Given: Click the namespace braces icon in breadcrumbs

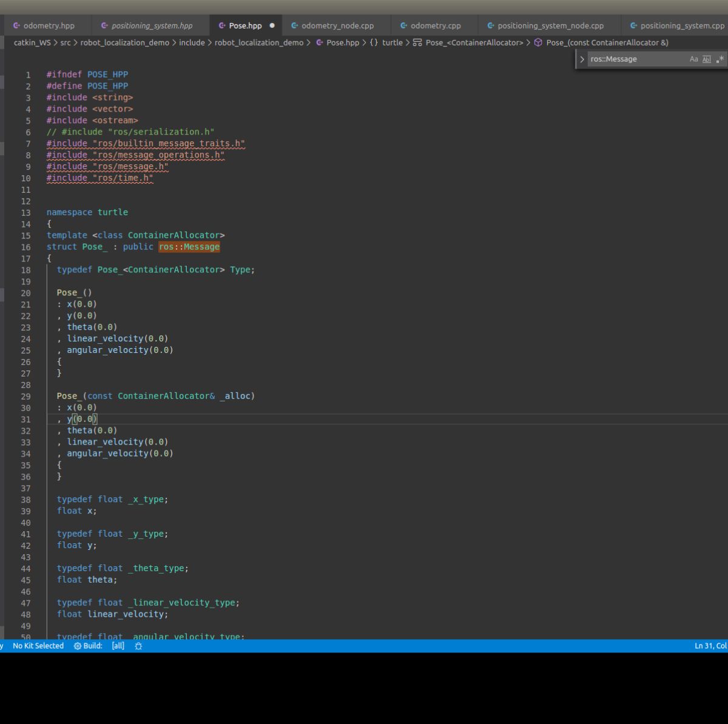Looking at the screenshot, I should [374, 42].
